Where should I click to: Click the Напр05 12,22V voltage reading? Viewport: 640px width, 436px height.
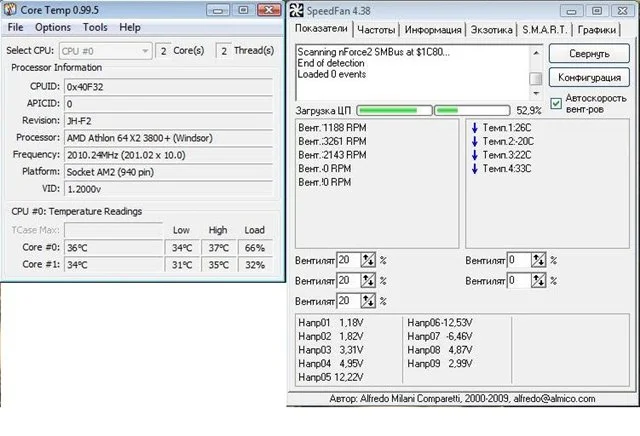point(331,377)
